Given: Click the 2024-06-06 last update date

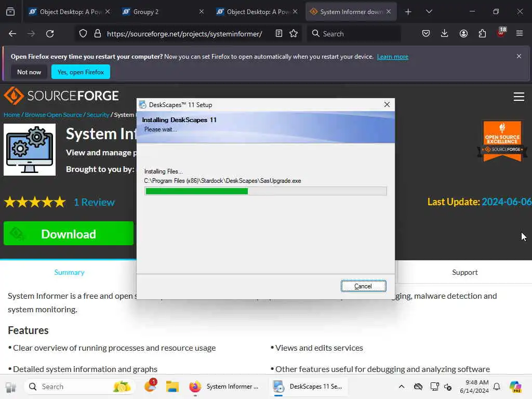Looking at the screenshot, I should click(x=507, y=202).
